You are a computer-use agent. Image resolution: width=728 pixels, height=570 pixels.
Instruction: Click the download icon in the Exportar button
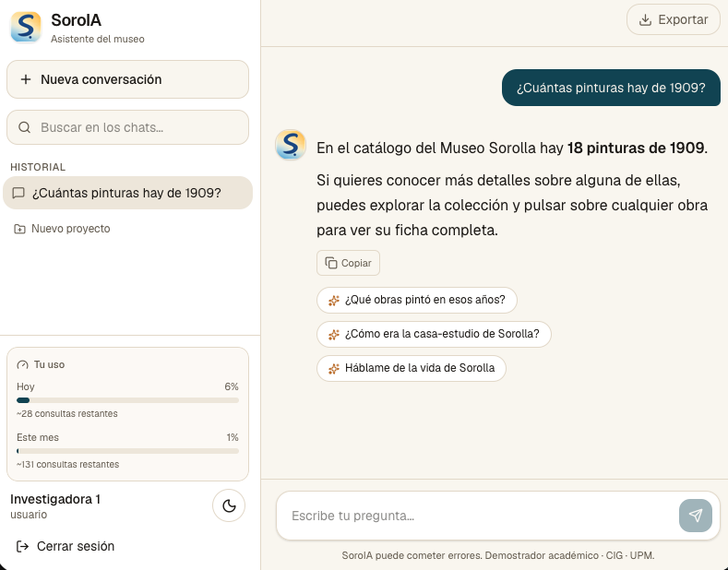click(645, 19)
